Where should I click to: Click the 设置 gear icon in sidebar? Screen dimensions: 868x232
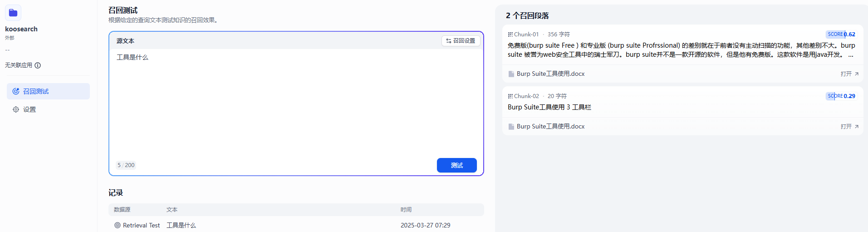coord(16,109)
